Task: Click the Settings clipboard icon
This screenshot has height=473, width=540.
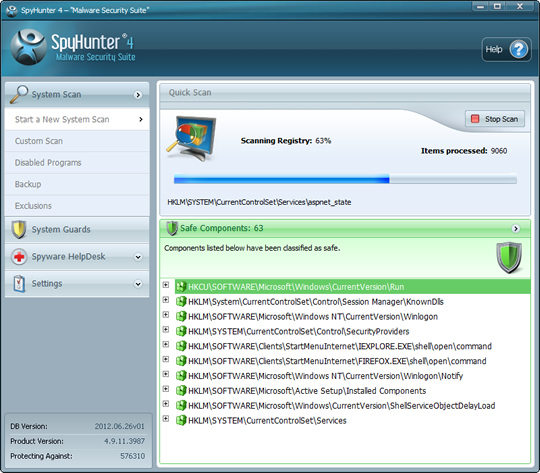Action: pos(19,284)
